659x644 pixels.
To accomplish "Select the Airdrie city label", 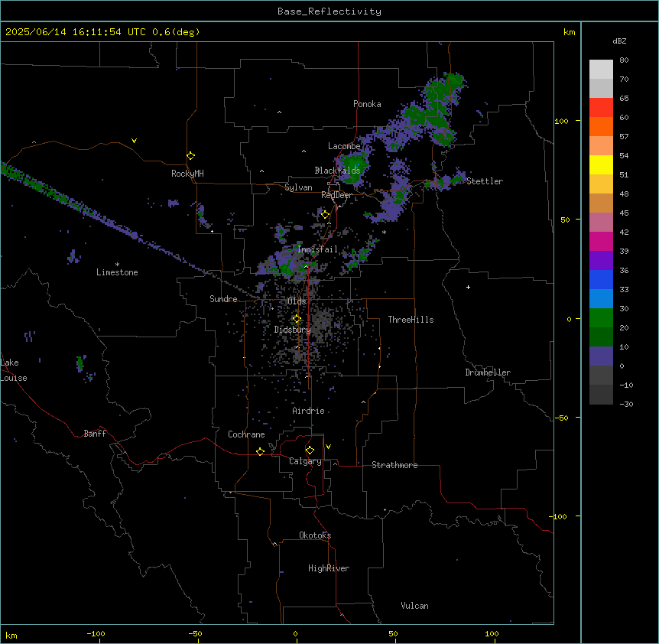I will point(308,411).
